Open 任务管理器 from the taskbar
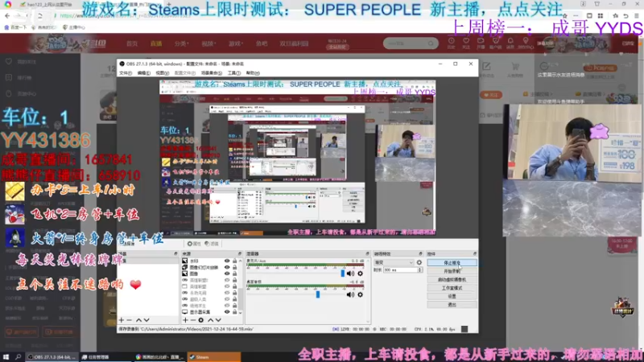644x362 pixels. click(107, 357)
